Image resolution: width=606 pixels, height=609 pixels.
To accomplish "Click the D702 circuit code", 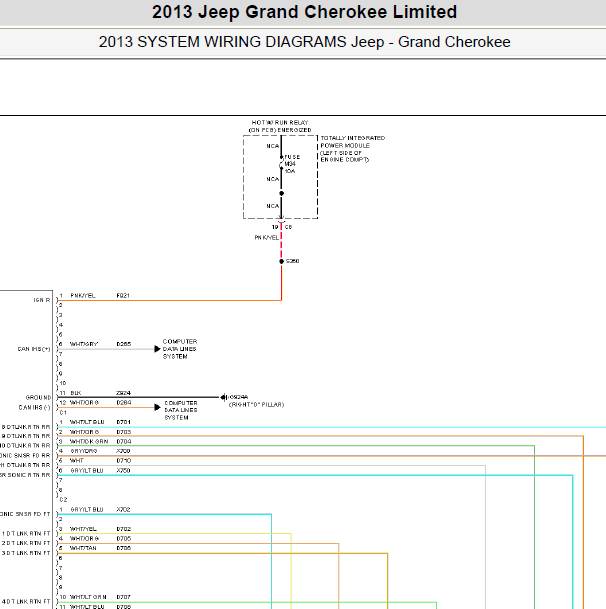I will coord(124,529).
